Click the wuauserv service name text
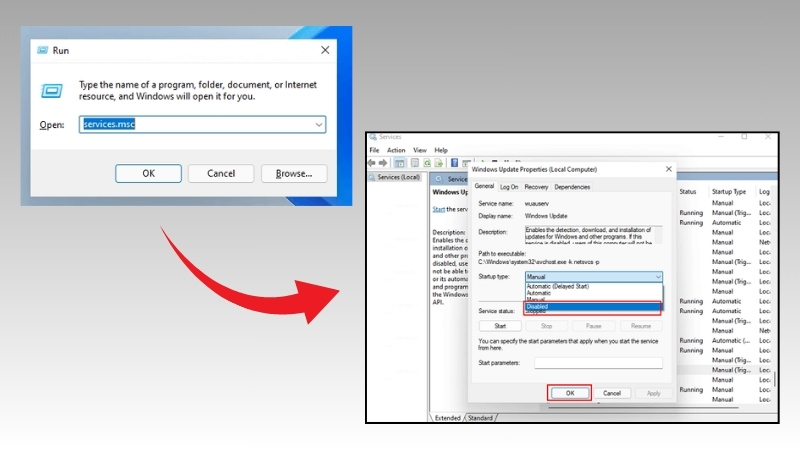 pos(537,204)
